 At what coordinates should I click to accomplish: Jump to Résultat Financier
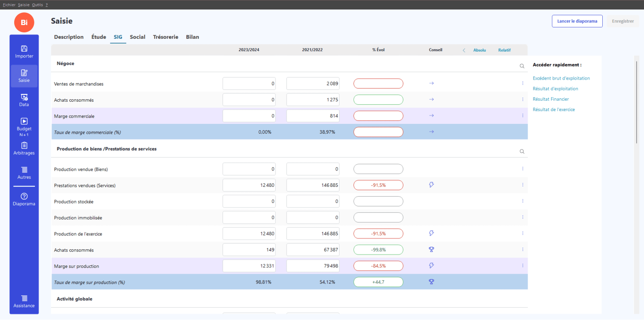point(551,99)
